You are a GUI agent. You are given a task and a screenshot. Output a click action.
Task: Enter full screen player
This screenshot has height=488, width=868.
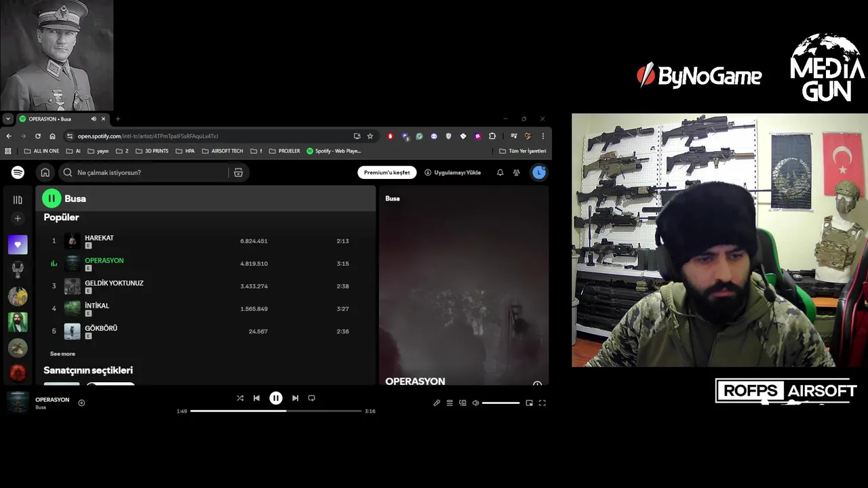tap(542, 403)
